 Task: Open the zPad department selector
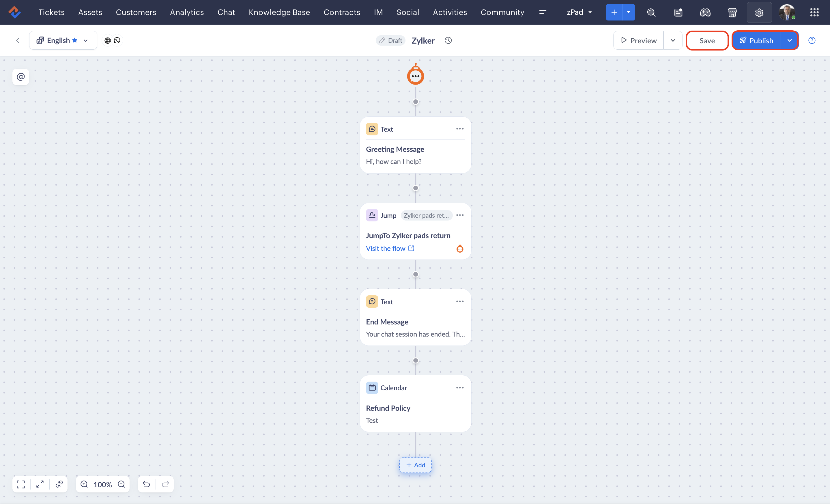[579, 12]
